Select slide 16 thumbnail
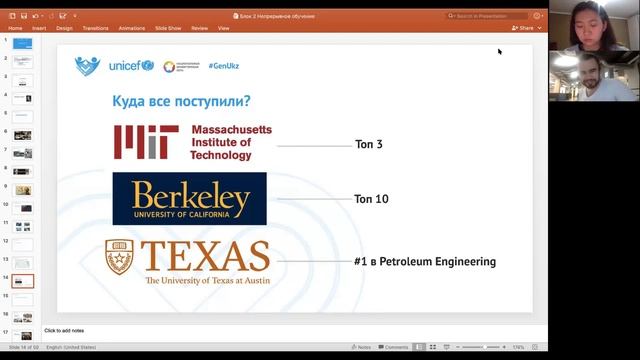 (x=22, y=318)
